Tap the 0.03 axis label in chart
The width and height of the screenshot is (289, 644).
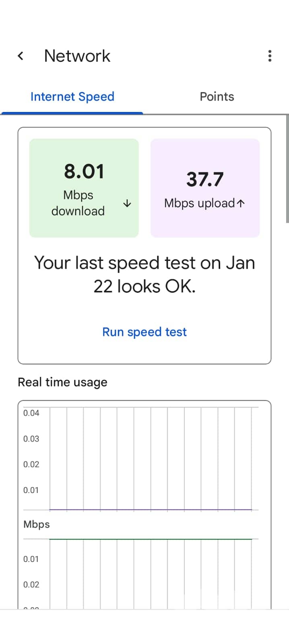(x=31, y=439)
